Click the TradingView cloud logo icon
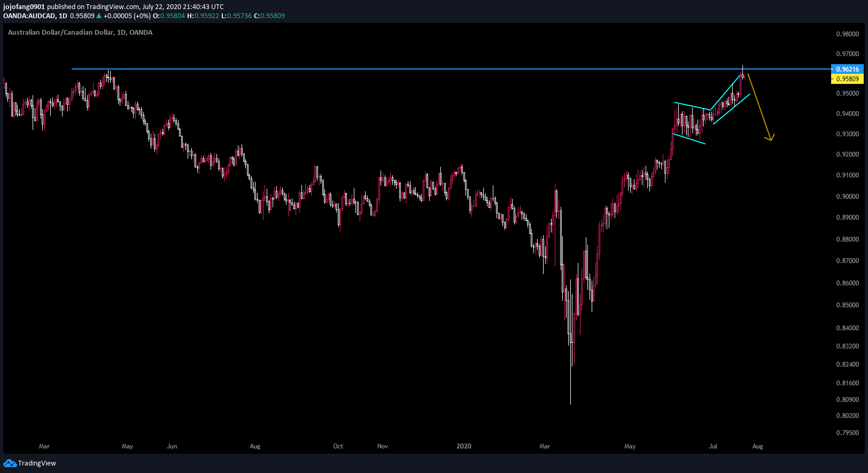The image size is (868, 473). pos(10,463)
